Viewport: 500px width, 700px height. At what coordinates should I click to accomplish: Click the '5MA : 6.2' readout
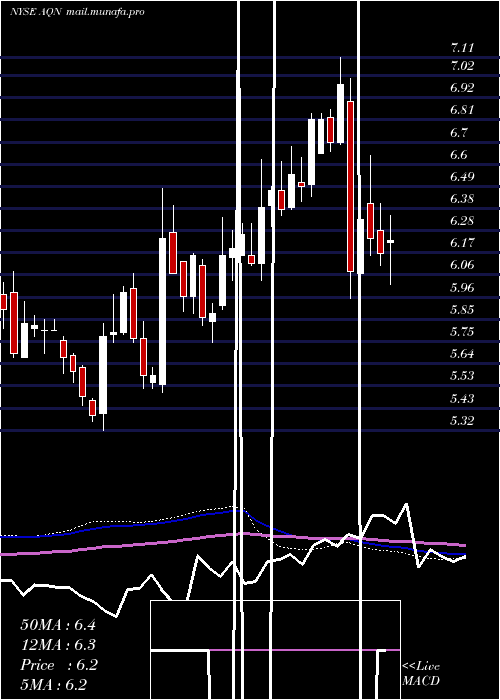pos(53,685)
